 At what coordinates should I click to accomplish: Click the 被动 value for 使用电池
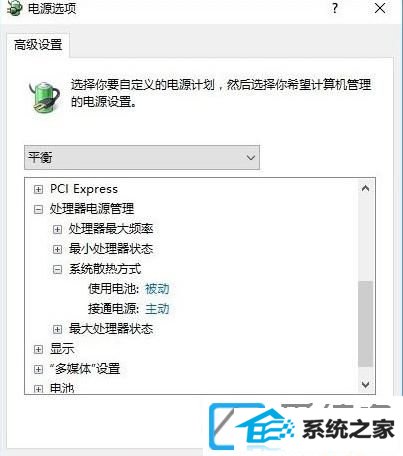157,289
